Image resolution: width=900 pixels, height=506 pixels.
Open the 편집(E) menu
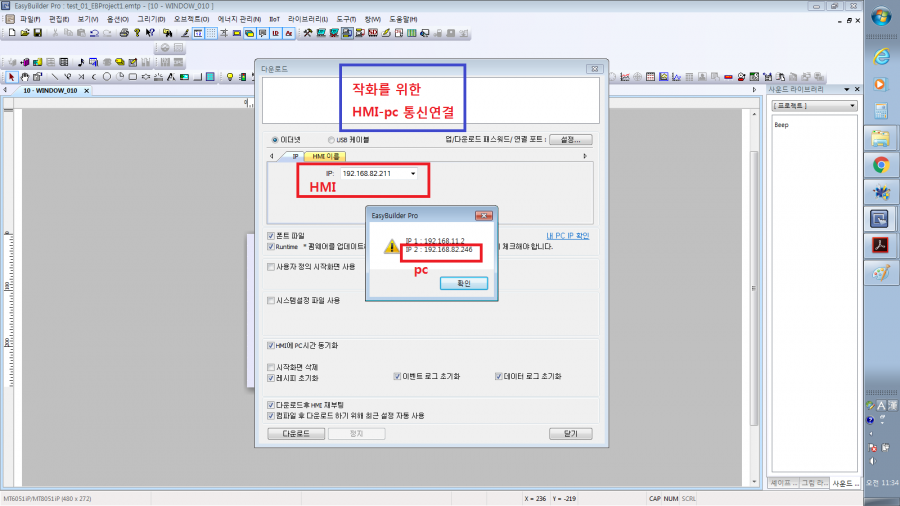pyautogui.click(x=59, y=20)
